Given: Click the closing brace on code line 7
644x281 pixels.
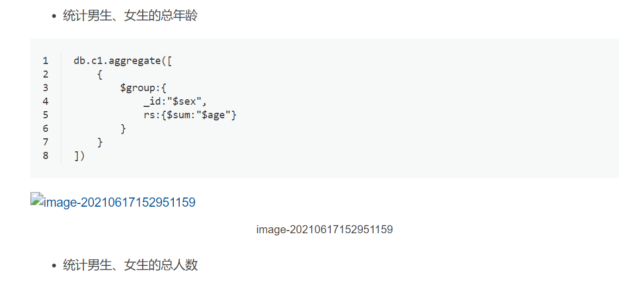Looking at the screenshot, I should tap(100, 142).
